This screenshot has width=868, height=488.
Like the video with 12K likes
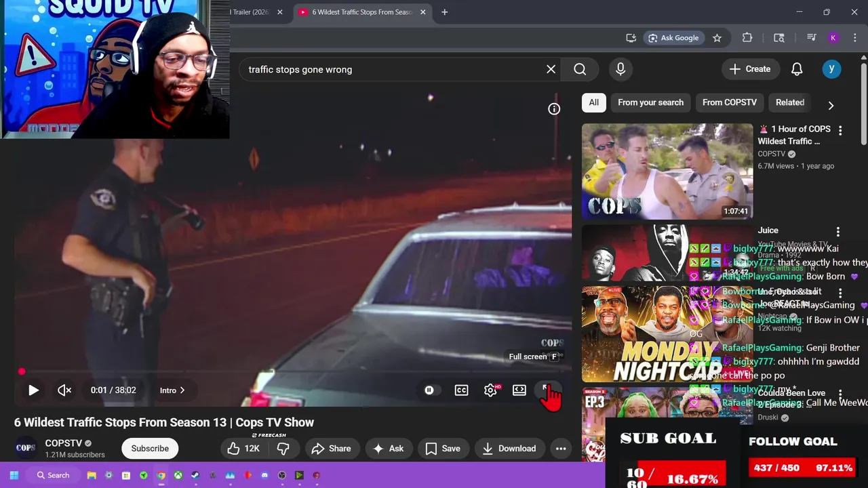(243, 449)
